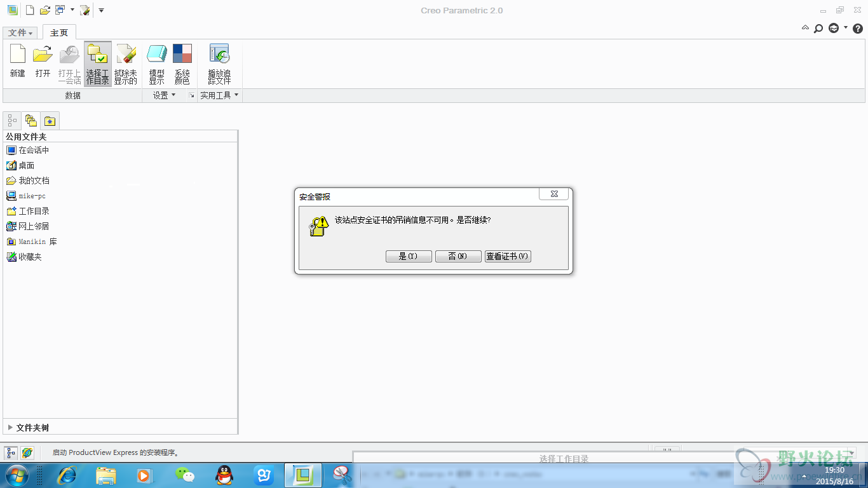This screenshot has width=868, height=488.
Task: Click the Creo Parametric taskbar button
Action: click(x=303, y=475)
